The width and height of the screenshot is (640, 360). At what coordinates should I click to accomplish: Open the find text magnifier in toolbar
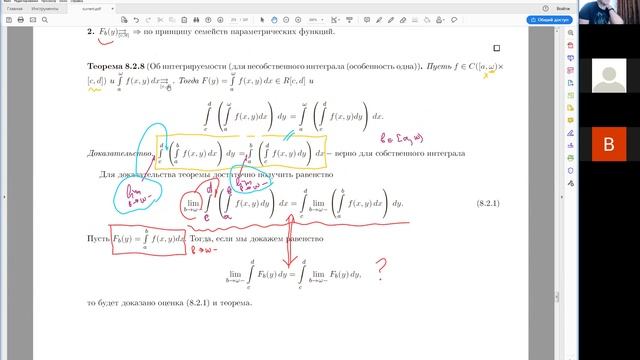click(45, 20)
